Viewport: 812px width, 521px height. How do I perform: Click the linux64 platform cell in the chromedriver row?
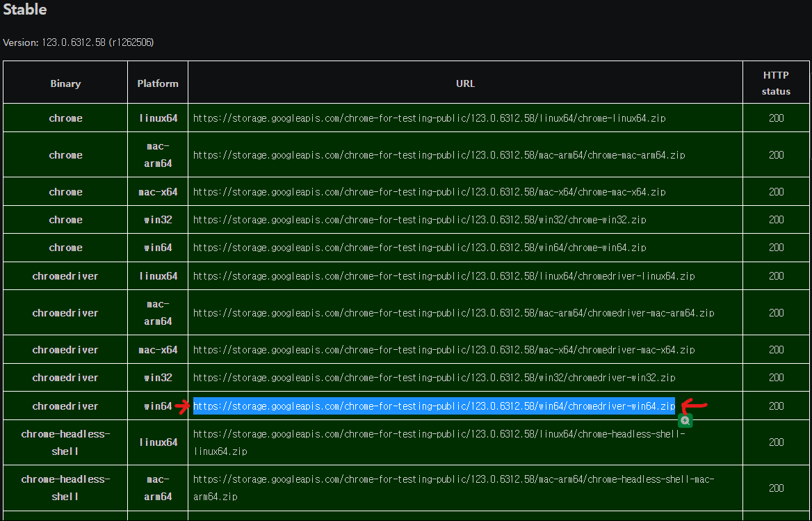(x=158, y=276)
